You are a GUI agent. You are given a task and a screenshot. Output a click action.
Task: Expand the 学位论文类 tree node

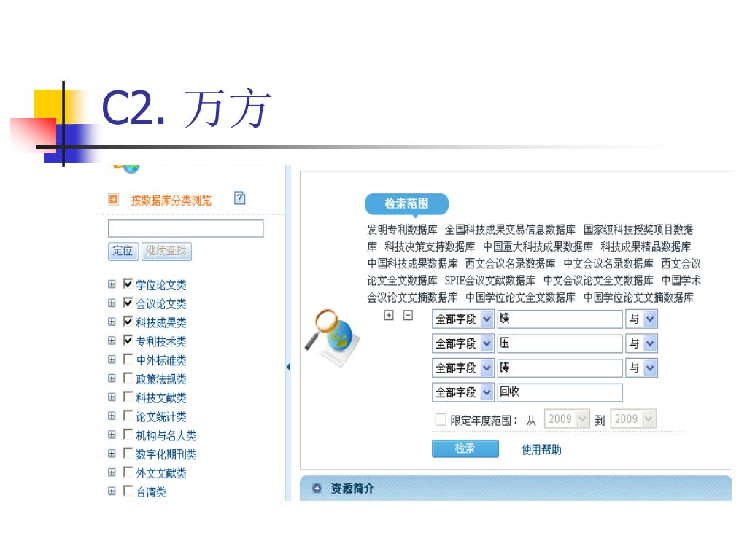(x=112, y=284)
